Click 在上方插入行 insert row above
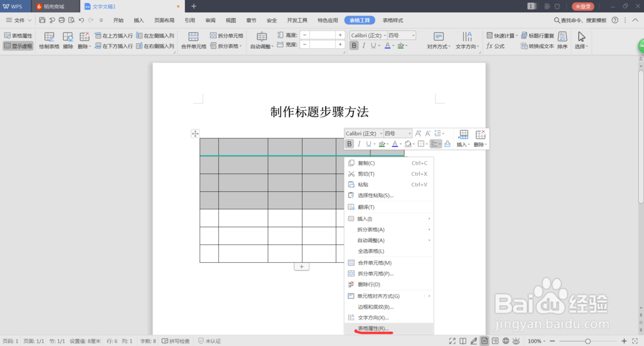 pos(114,35)
